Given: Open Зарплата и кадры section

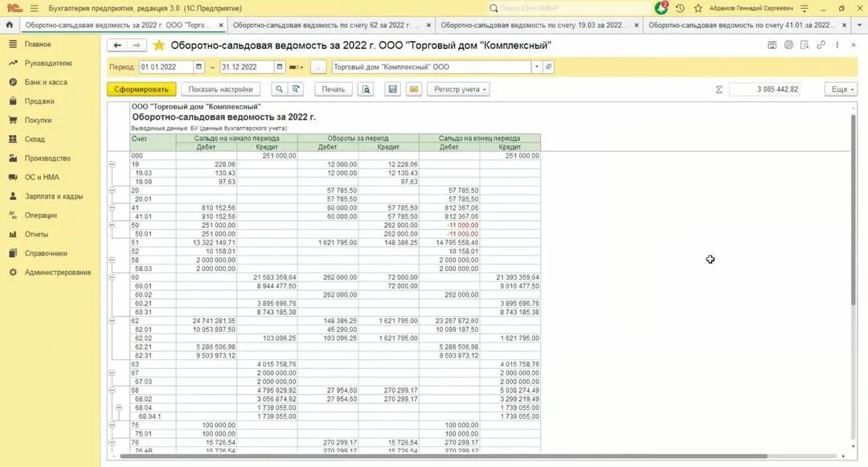Looking at the screenshot, I should [x=53, y=196].
